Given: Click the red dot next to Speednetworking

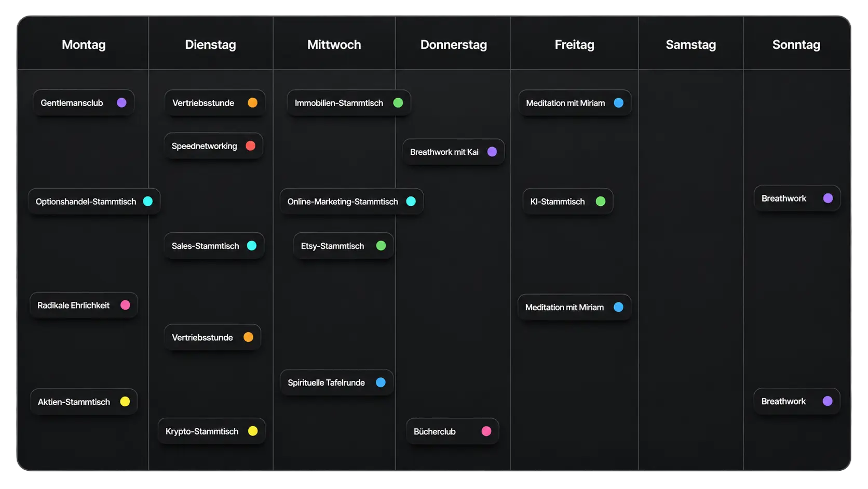Looking at the screenshot, I should point(250,146).
